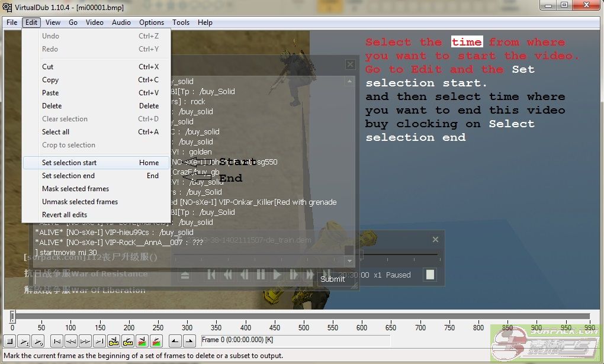
Task: Choose Set selection start from Edit menu
Action: 69,163
